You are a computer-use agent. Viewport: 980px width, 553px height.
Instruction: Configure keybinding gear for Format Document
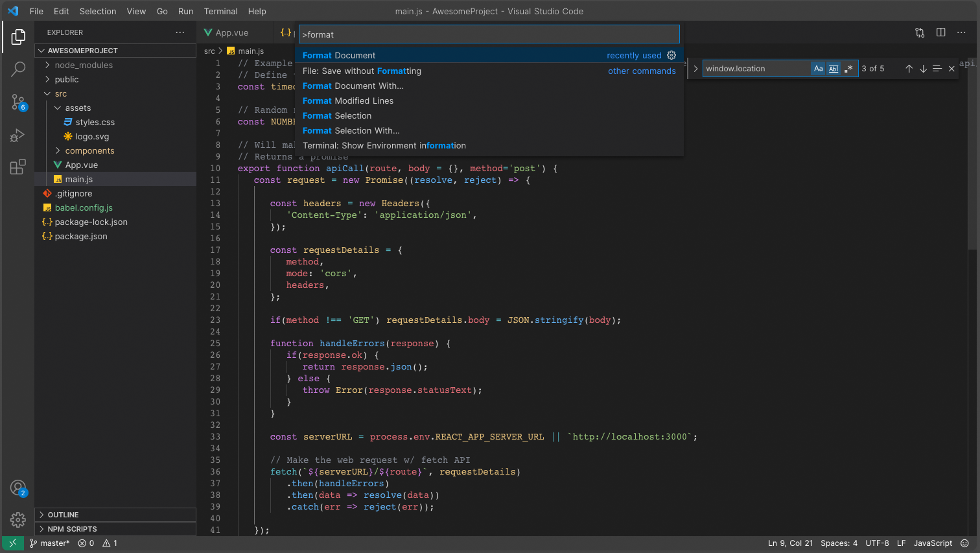[671, 55]
